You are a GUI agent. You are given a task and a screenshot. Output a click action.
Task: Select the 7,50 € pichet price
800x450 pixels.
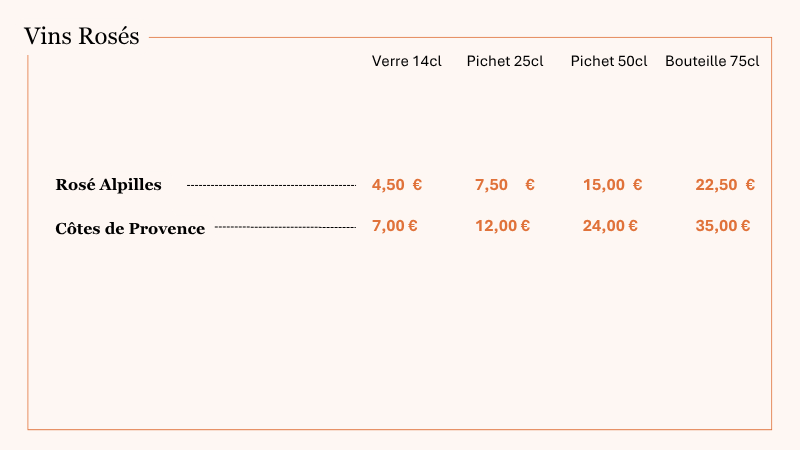click(x=505, y=185)
